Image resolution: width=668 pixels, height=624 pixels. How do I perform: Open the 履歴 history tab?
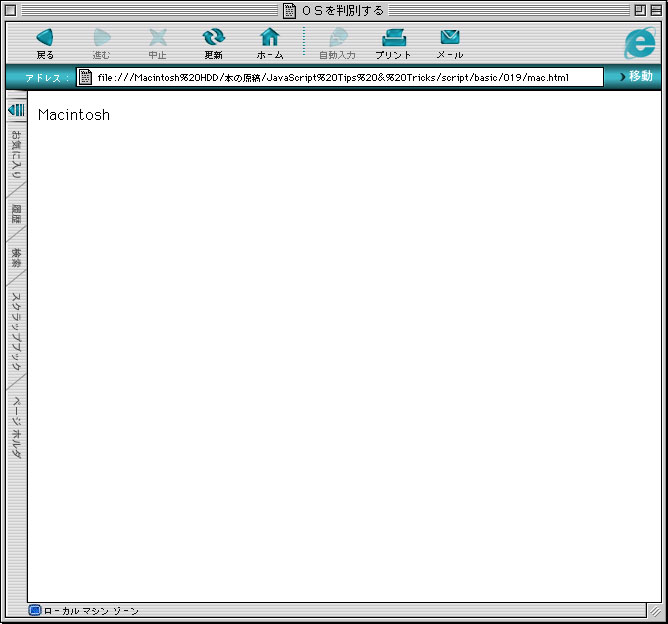tap(16, 214)
